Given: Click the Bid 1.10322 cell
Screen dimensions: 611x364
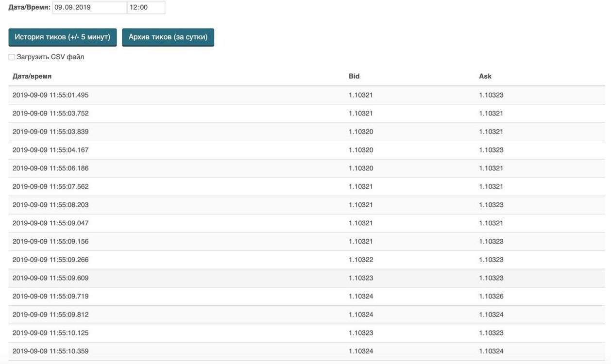Looking at the screenshot, I should coord(361,260).
